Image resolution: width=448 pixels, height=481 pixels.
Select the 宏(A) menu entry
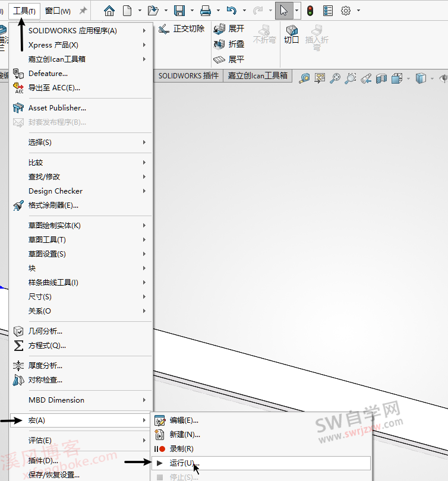pos(80,420)
